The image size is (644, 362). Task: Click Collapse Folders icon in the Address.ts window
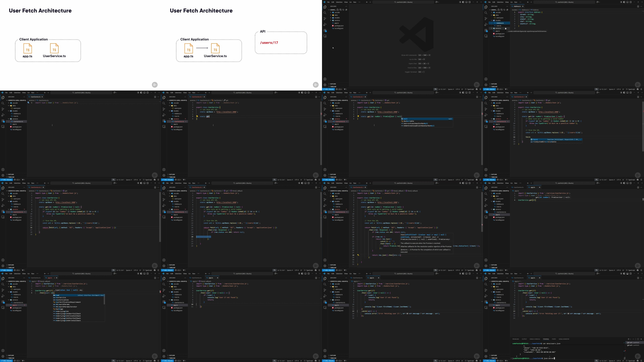pyautogui.click(x=507, y=10)
